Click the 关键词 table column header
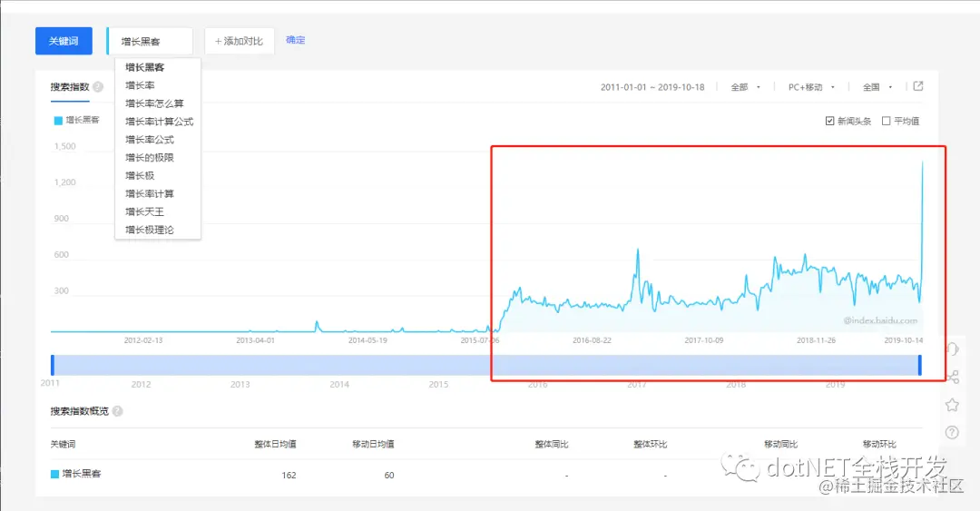The image size is (980, 511). (x=63, y=444)
